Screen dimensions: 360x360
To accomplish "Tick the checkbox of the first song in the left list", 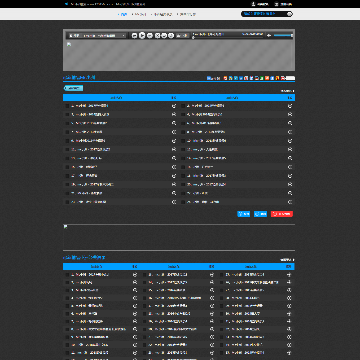I will [x=67, y=106].
